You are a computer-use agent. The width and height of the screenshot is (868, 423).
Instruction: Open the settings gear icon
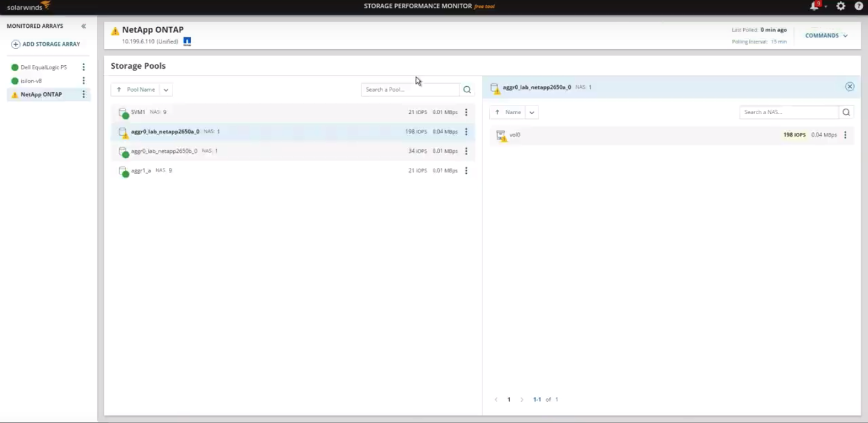click(840, 7)
